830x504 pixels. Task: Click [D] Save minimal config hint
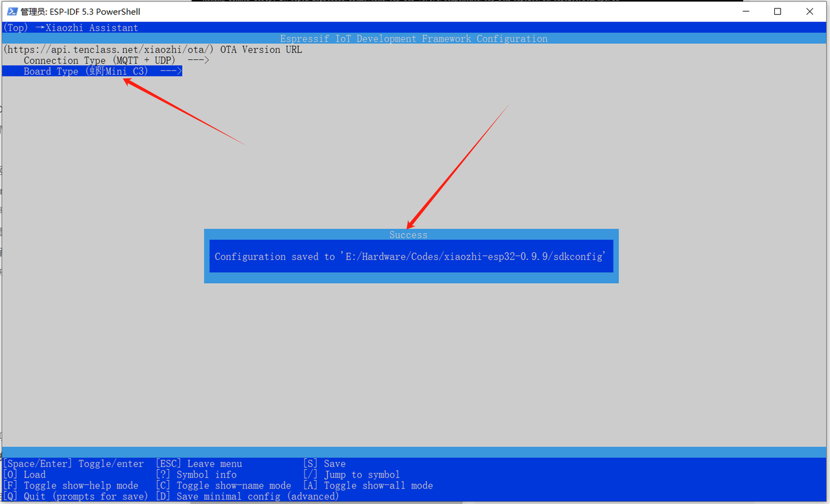pos(247,496)
